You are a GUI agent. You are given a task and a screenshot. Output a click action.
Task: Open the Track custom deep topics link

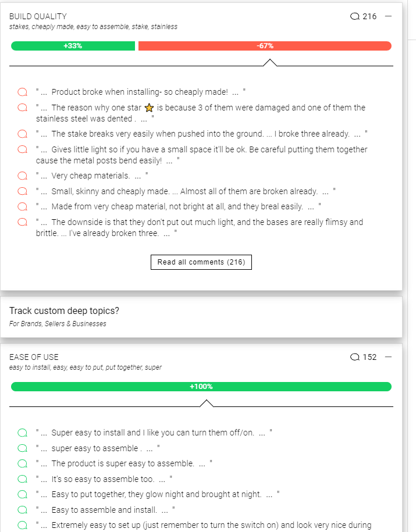pyautogui.click(x=64, y=310)
